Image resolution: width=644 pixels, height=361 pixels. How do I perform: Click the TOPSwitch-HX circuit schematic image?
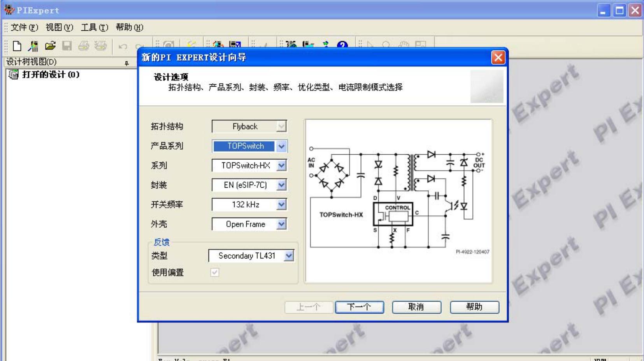[398, 201]
